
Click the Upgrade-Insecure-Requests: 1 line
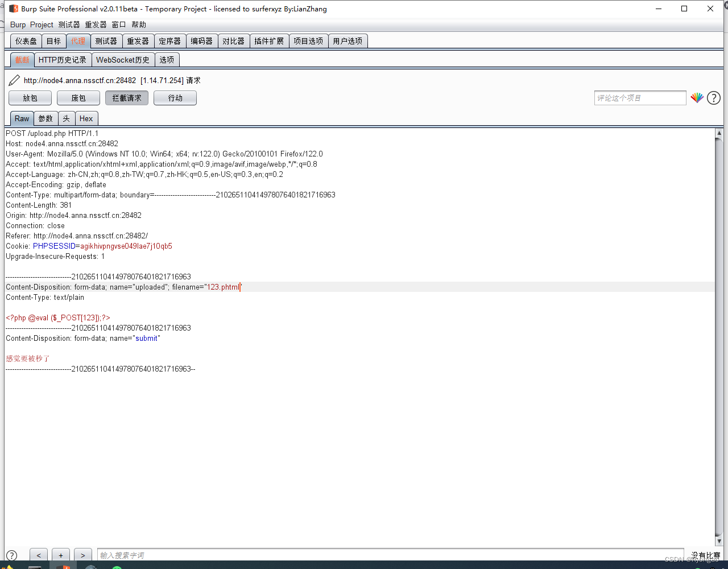(x=55, y=256)
